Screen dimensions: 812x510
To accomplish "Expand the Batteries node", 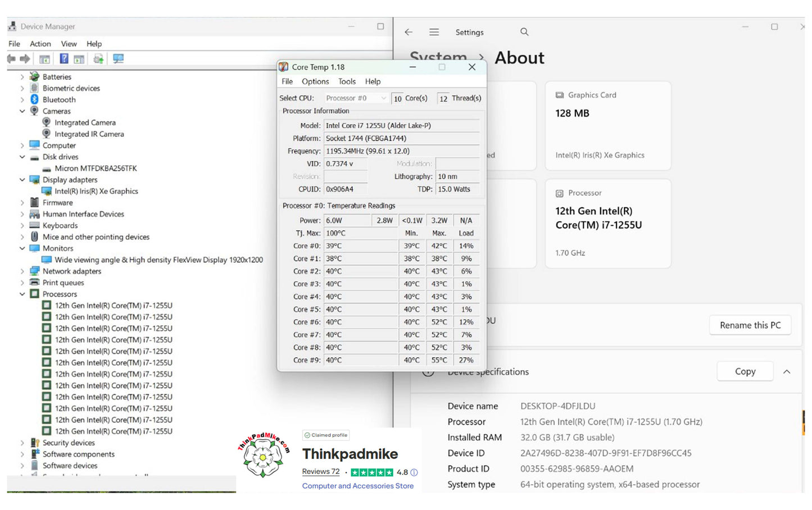I will pyautogui.click(x=22, y=77).
